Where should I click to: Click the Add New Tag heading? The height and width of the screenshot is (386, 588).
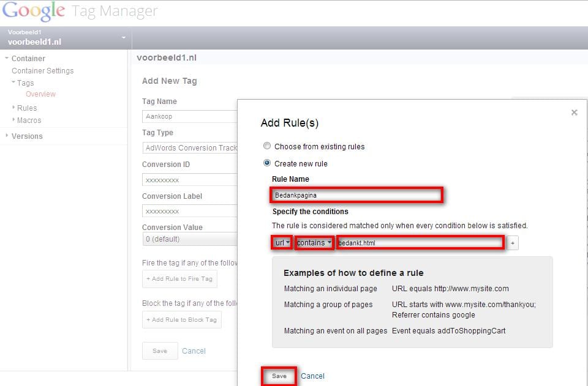pyautogui.click(x=170, y=81)
